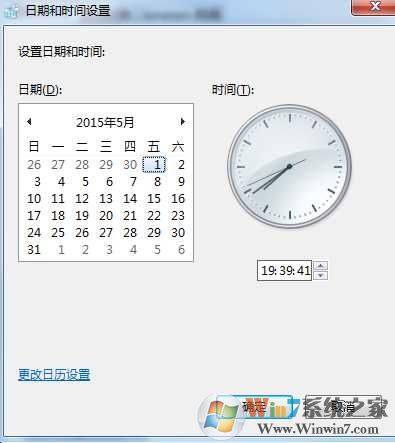Image resolution: width=395 pixels, height=443 pixels.
Task: Choose greyed June 6 in last row
Action: [x=180, y=250]
